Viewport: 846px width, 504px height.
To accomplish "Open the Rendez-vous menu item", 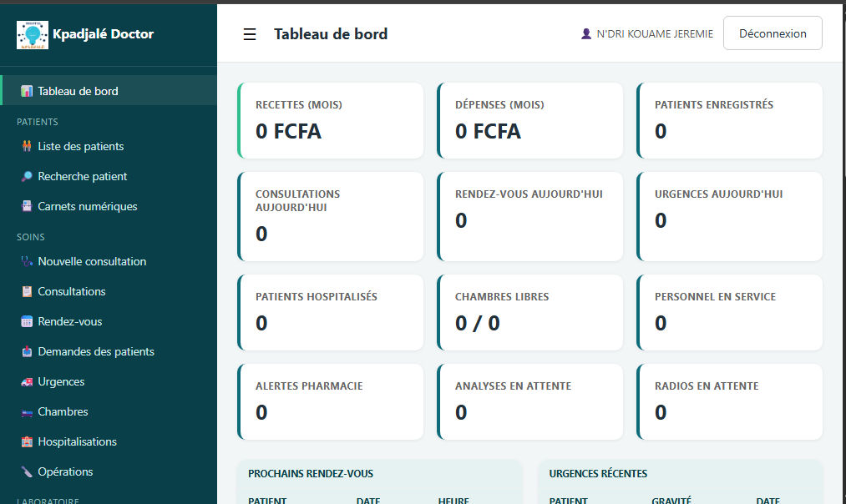I will coord(109,322).
